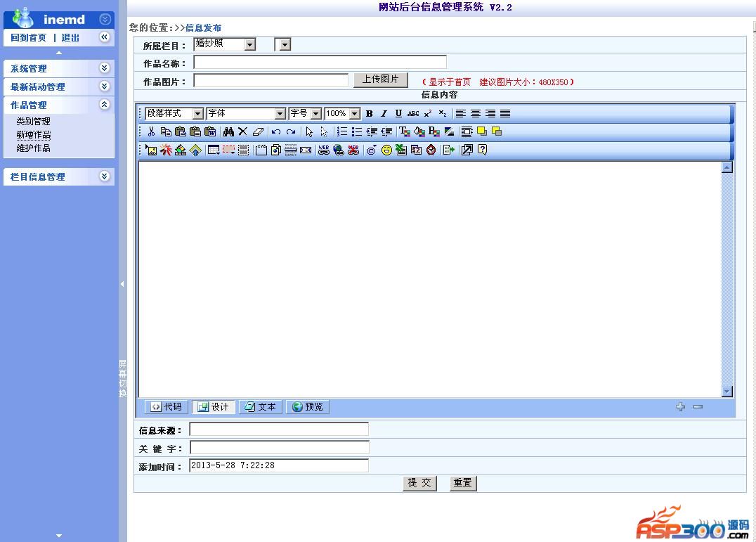Apply italic formatting
The height and width of the screenshot is (542, 756).
pos(384,113)
